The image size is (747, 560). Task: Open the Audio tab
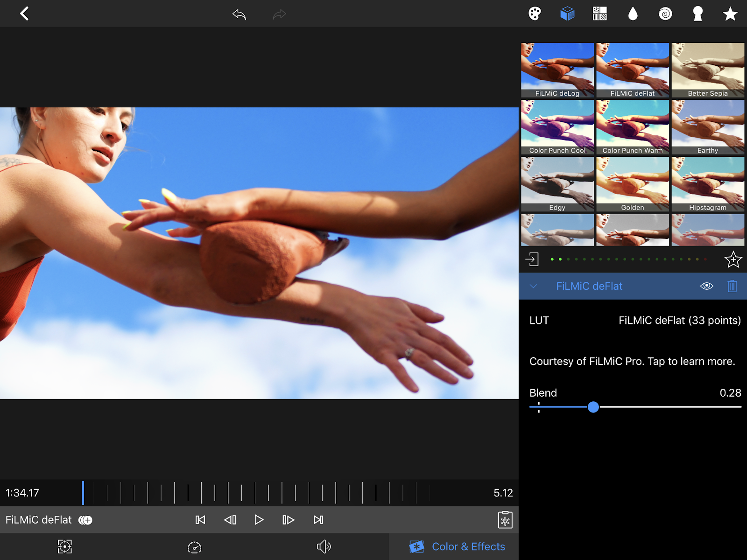point(324,546)
